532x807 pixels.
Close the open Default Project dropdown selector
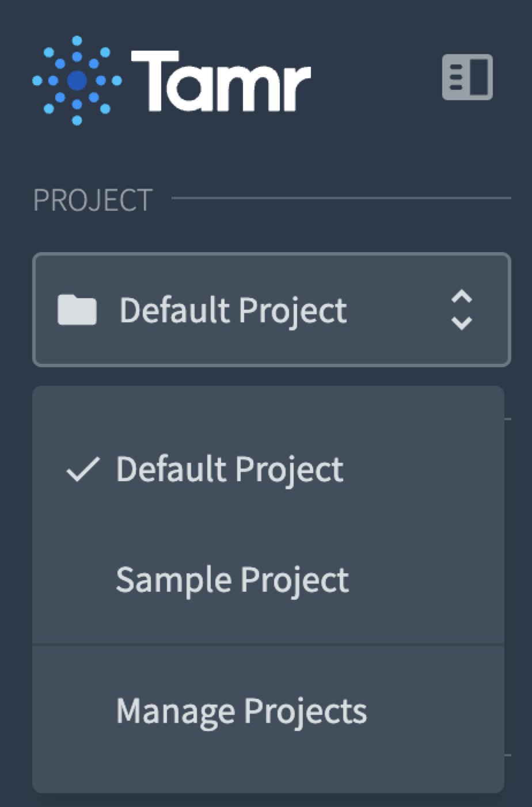click(x=272, y=310)
